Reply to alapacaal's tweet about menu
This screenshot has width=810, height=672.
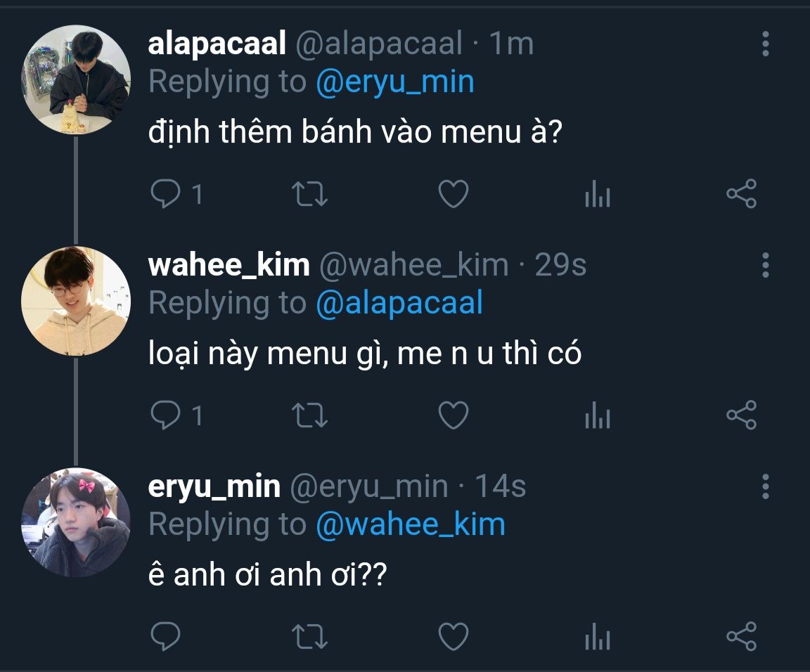click(x=166, y=194)
